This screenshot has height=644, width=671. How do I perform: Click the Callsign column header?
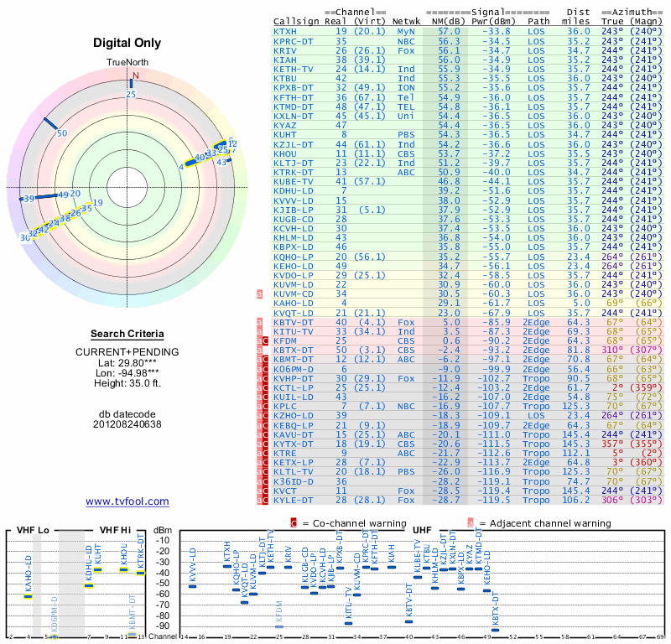(x=297, y=20)
